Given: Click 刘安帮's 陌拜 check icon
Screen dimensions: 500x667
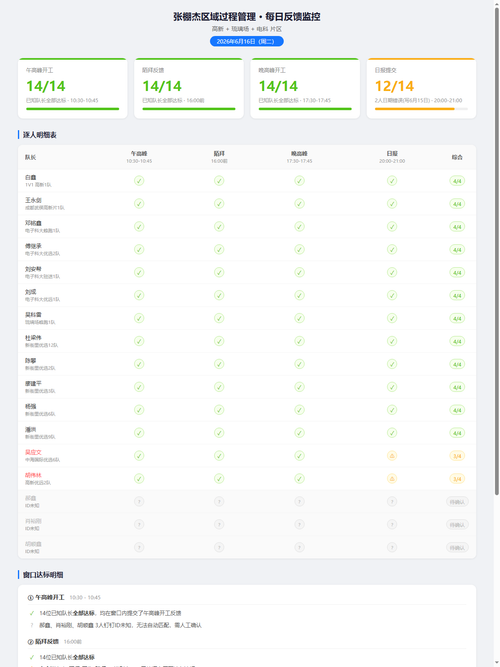Looking at the screenshot, I should 219,272.
